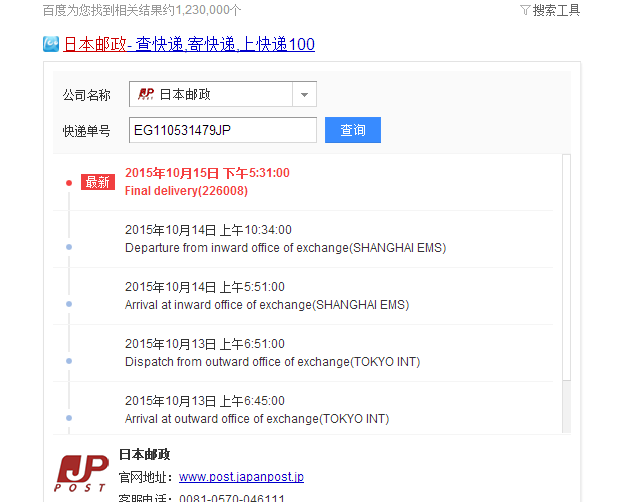Select Departure from inward office of exchange text
This screenshot has height=502, width=639.
pos(286,248)
